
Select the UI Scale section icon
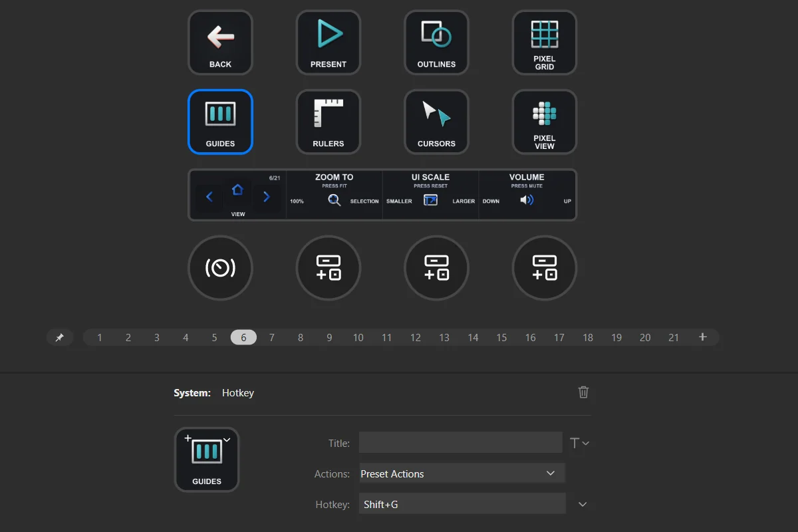pyautogui.click(x=431, y=200)
